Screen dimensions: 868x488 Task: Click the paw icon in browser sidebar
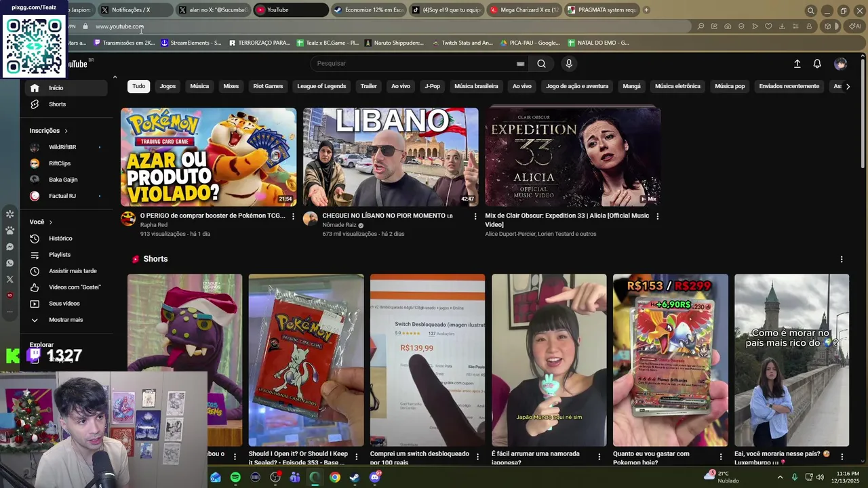coord(9,230)
